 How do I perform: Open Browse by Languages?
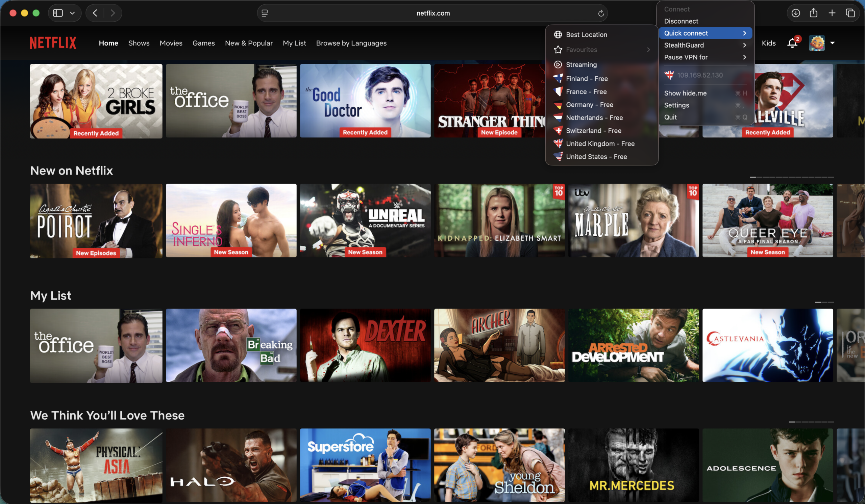click(351, 43)
